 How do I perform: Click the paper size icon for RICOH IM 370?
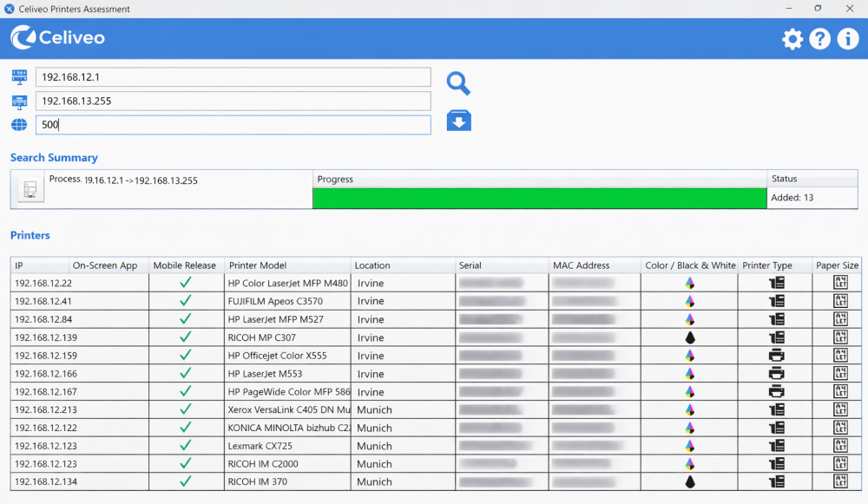840,481
